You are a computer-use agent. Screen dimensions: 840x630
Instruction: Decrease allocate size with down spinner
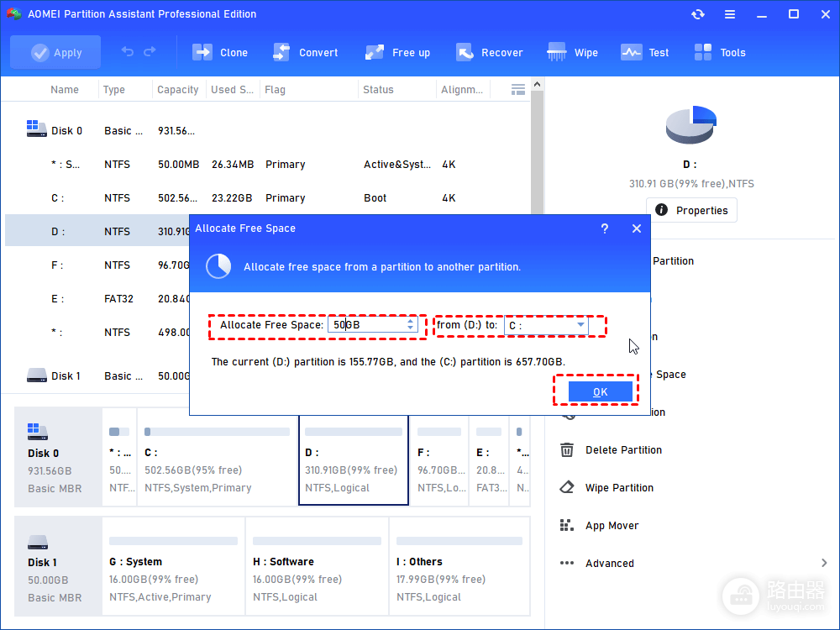pyautogui.click(x=411, y=328)
